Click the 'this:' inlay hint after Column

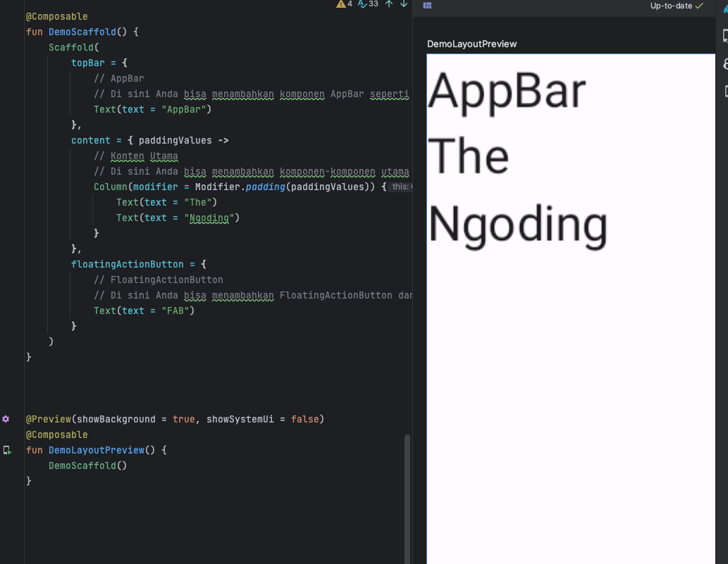pyautogui.click(x=401, y=187)
